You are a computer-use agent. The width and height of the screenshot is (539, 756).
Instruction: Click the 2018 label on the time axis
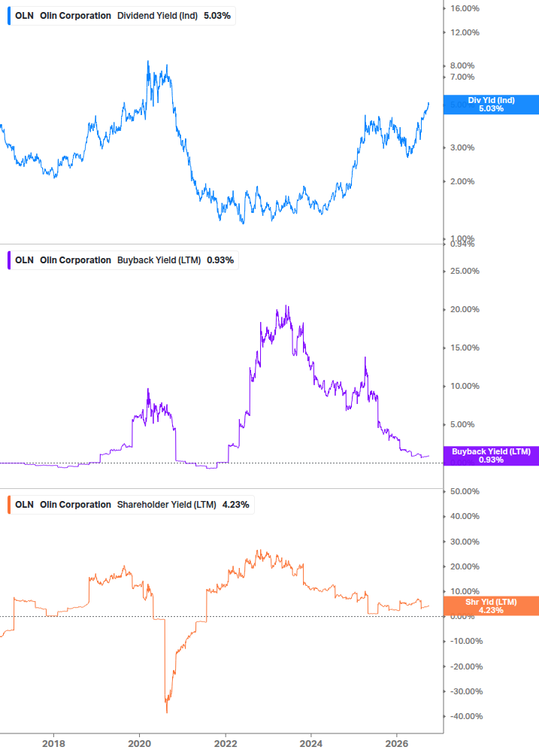[53, 743]
